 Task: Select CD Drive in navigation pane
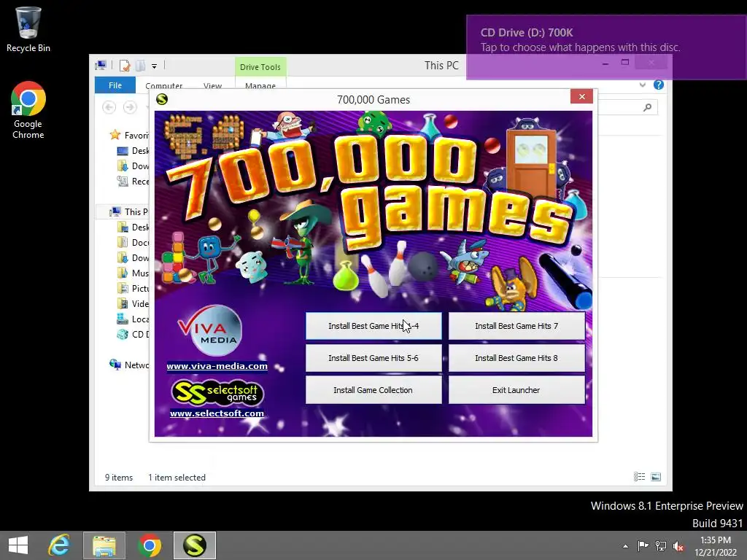click(133, 334)
